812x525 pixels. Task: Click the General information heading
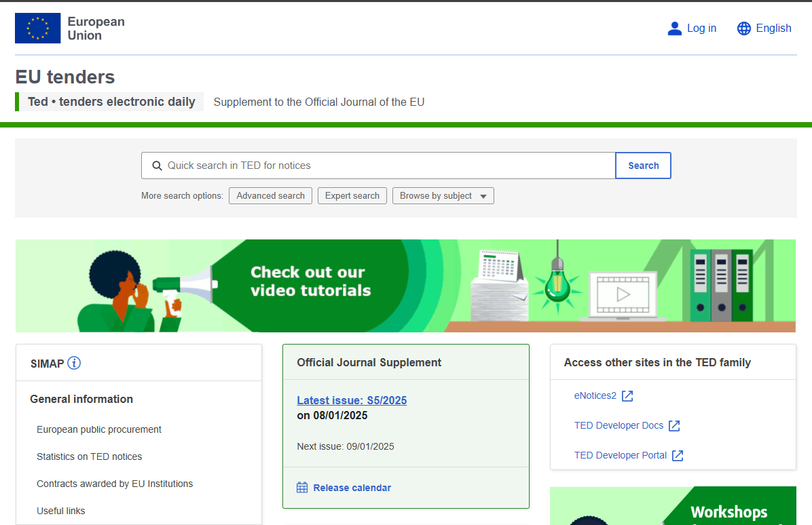81,400
